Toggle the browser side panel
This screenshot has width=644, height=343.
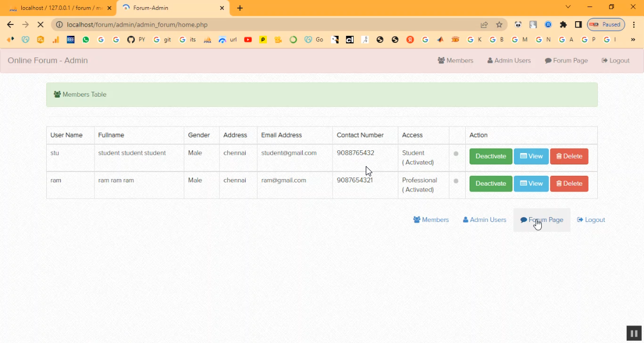click(578, 24)
